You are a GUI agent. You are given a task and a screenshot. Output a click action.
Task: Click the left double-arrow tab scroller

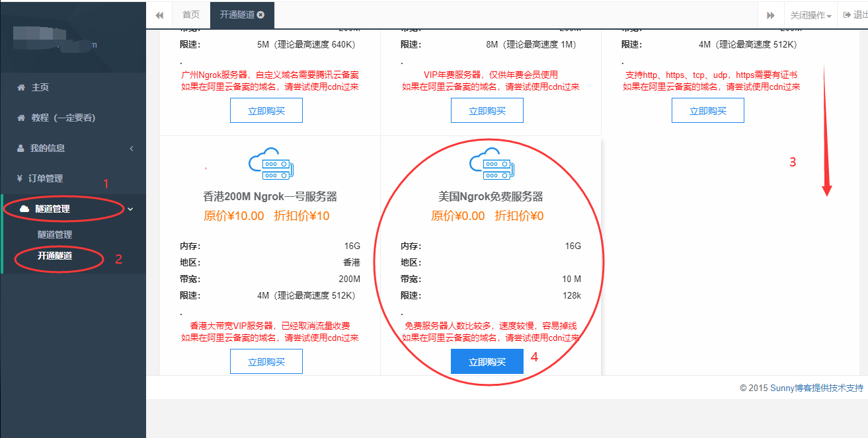tap(159, 15)
